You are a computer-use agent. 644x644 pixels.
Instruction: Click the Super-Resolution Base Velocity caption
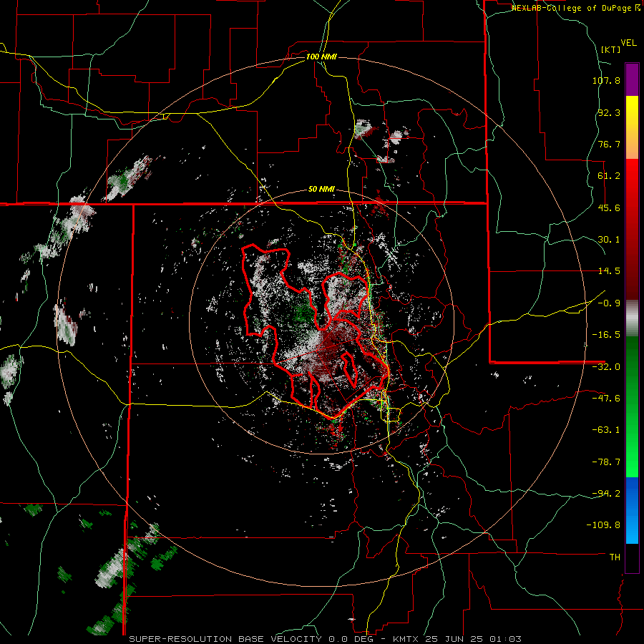[326, 639]
